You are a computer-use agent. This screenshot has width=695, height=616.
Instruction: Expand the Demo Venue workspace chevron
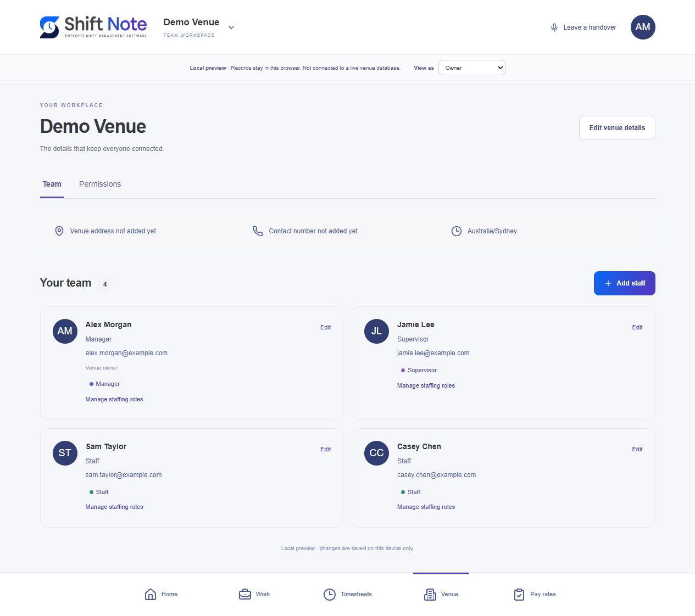[x=231, y=27]
